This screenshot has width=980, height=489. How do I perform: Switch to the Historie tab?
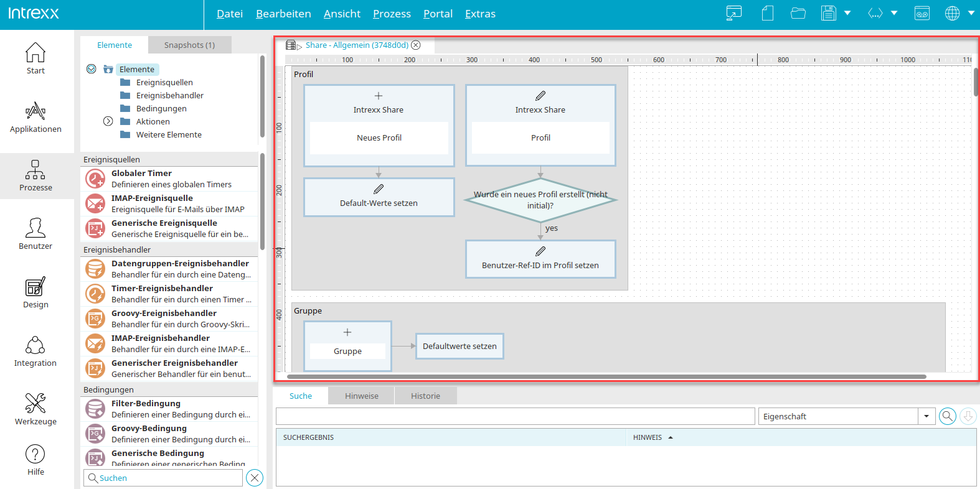(x=425, y=396)
